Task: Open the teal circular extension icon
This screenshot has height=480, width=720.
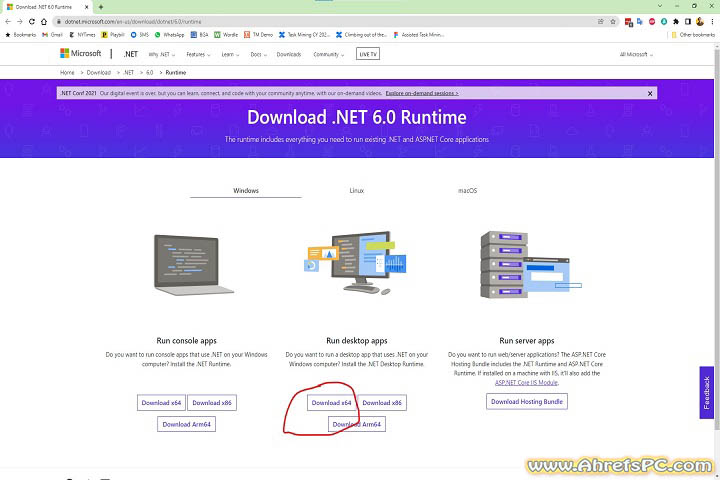Action: coord(664,22)
